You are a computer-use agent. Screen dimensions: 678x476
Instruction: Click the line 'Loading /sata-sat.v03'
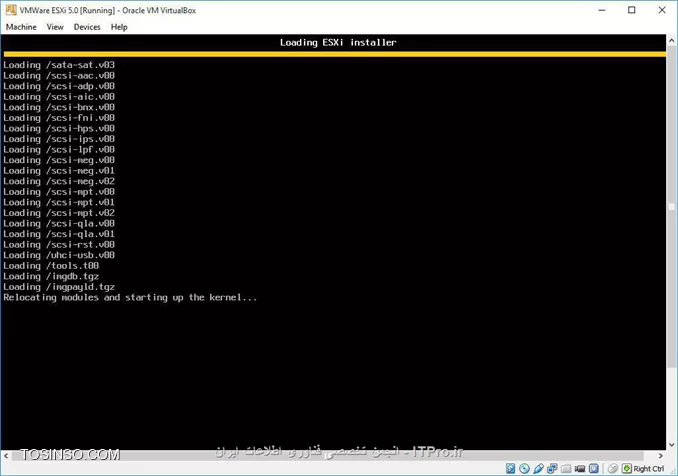[x=59, y=65]
